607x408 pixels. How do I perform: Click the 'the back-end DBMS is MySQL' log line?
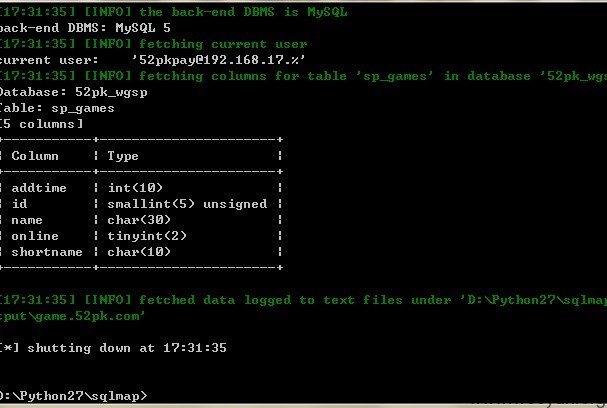coord(243,12)
